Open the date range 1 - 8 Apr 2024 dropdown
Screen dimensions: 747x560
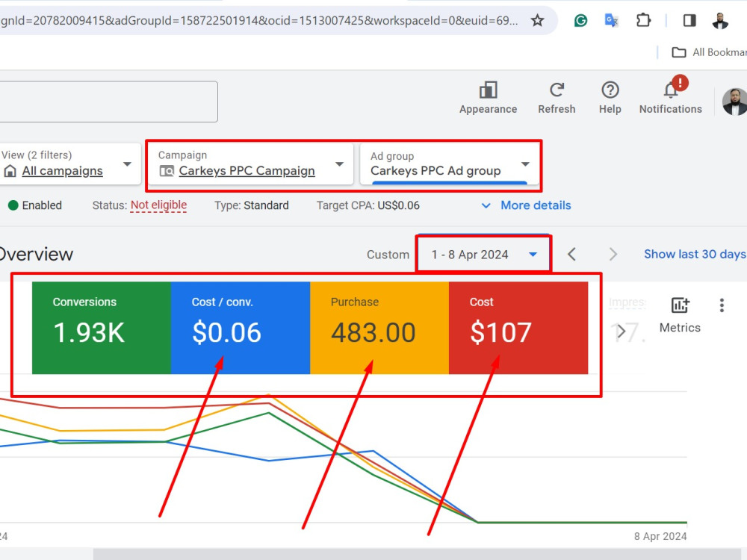point(483,255)
